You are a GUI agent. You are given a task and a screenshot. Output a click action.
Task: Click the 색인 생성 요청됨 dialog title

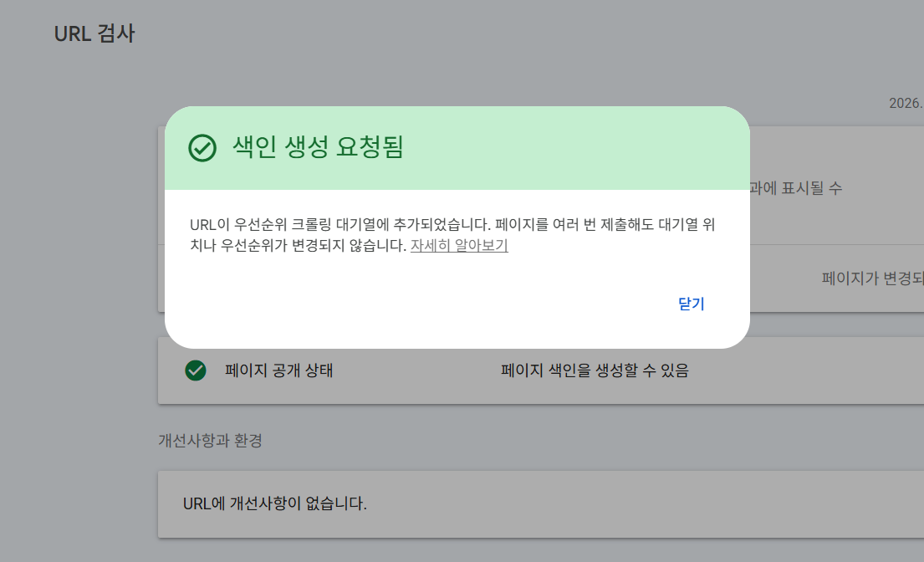[318, 147]
